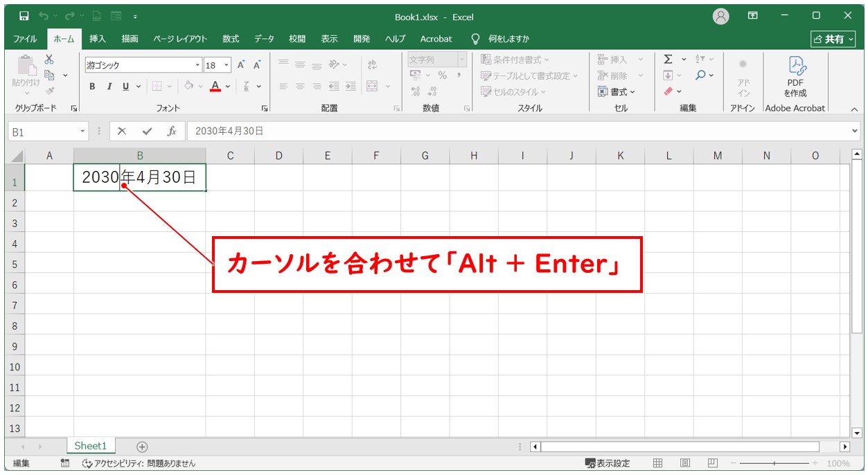The height and width of the screenshot is (475, 868).
Task: Collapse the ribbon with the chevron
Action: pos(854,109)
